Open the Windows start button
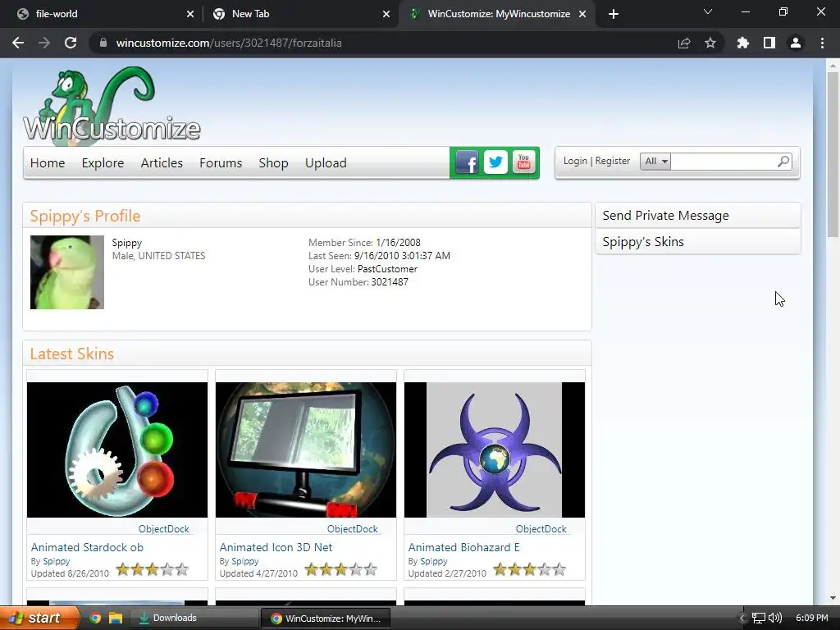840x630 pixels. pos(39,618)
